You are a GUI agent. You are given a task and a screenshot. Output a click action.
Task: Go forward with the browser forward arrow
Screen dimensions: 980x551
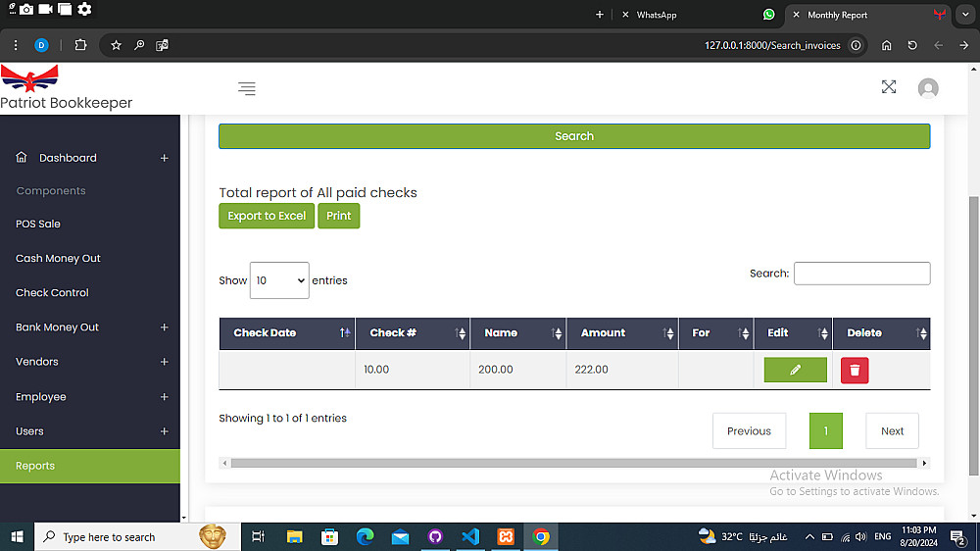[963, 45]
